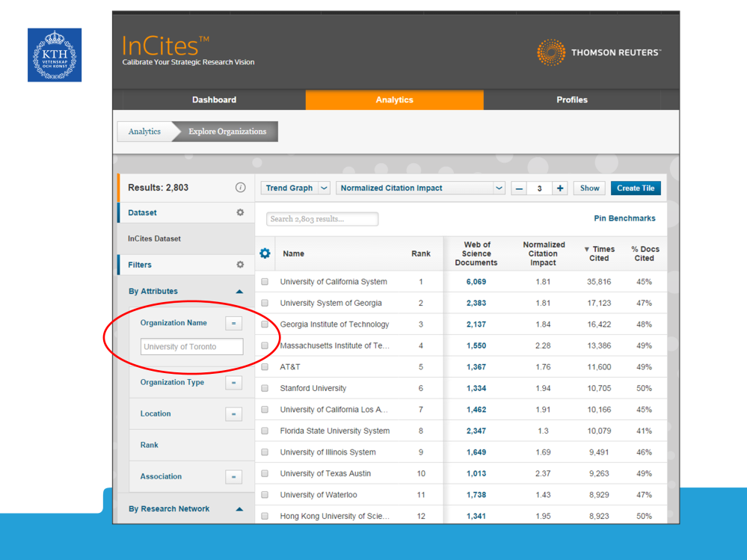Viewport: 747px width, 560px height.
Task: Open table column settings gear
Action: point(265,253)
